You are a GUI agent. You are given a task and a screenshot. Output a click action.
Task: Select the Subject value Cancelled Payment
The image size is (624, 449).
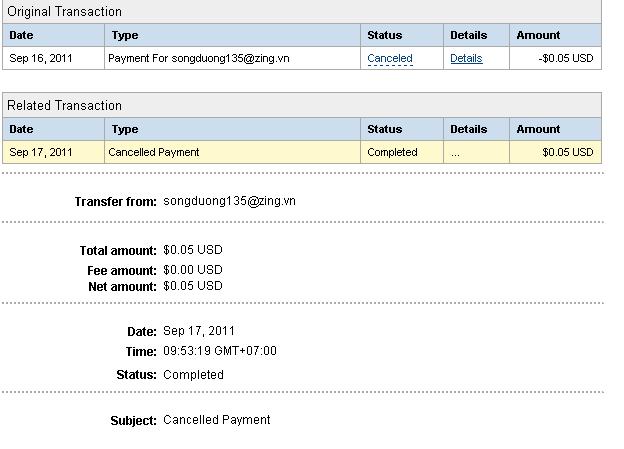[217, 420]
